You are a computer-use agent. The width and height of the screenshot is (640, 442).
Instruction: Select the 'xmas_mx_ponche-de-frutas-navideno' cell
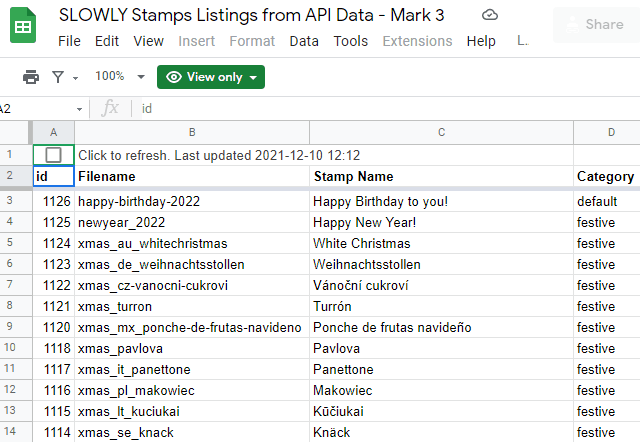pos(192,327)
